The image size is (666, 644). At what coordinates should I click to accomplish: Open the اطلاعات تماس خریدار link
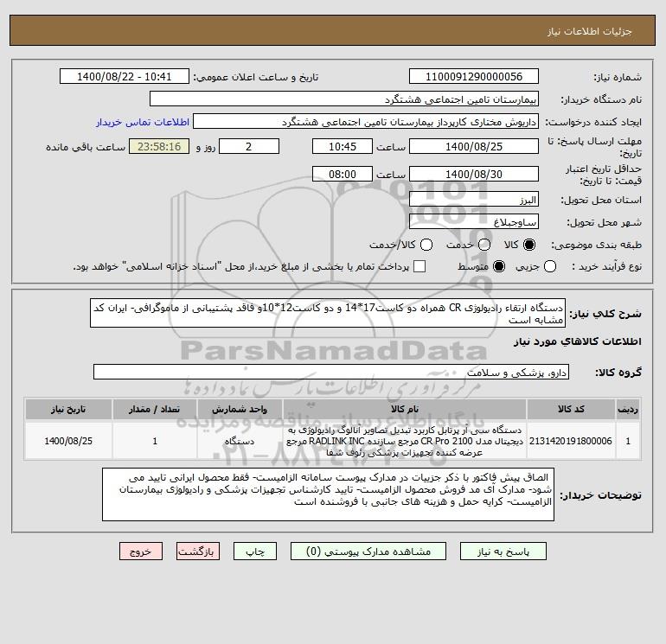143,122
